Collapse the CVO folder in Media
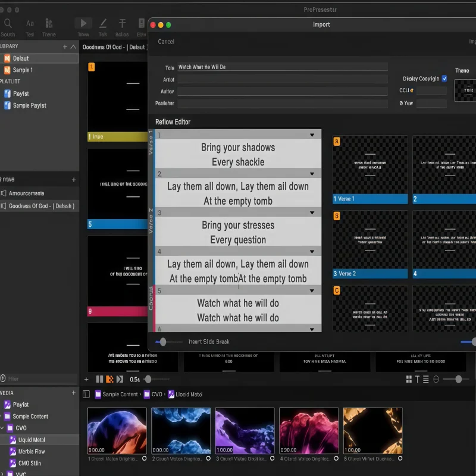Screen dimensions: 476x476 [x=2, y=428]
